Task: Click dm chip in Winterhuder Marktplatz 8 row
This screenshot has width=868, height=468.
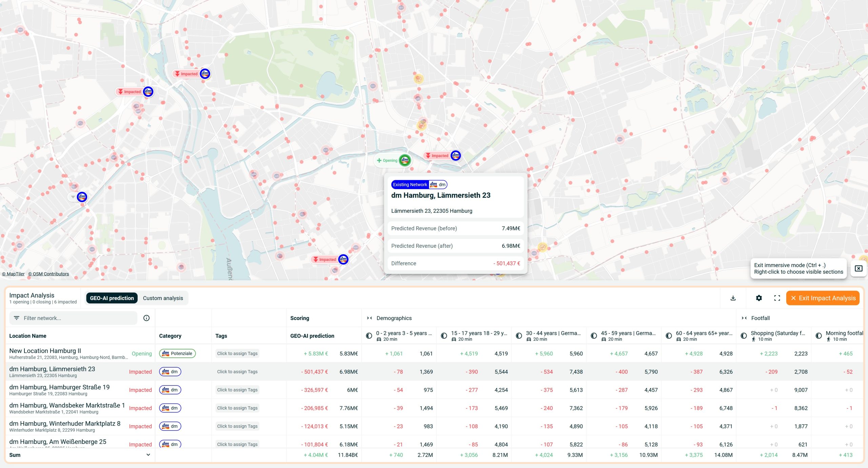Action: click(x=170, y=426)
